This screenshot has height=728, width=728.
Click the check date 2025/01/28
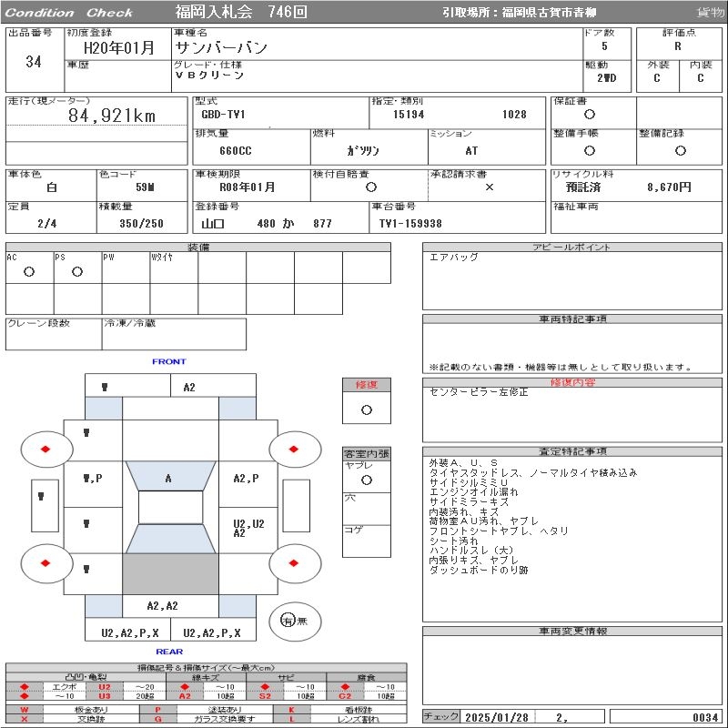(x=497, y=717)
